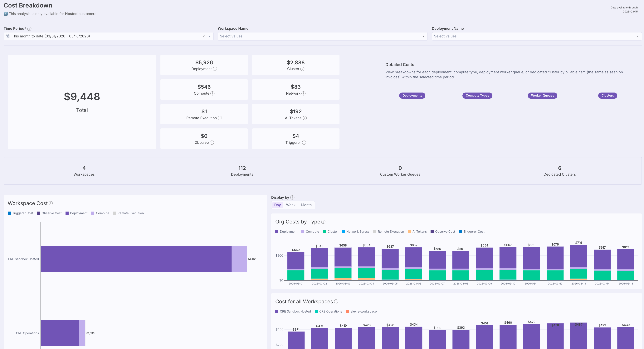The height and width of the screenshot is (349, 644).
Task: Click the Deployment color swatch in Workspace Cost legend
Action: (x=67, y=213)
